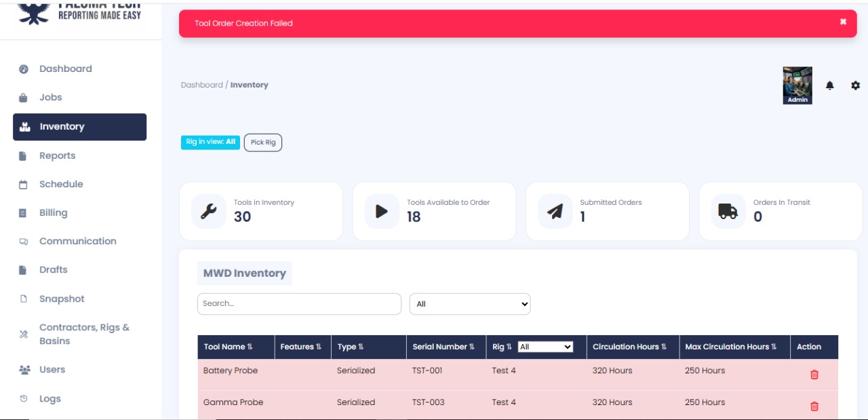Expand the Rig column filter dropdown

[545, 347]
